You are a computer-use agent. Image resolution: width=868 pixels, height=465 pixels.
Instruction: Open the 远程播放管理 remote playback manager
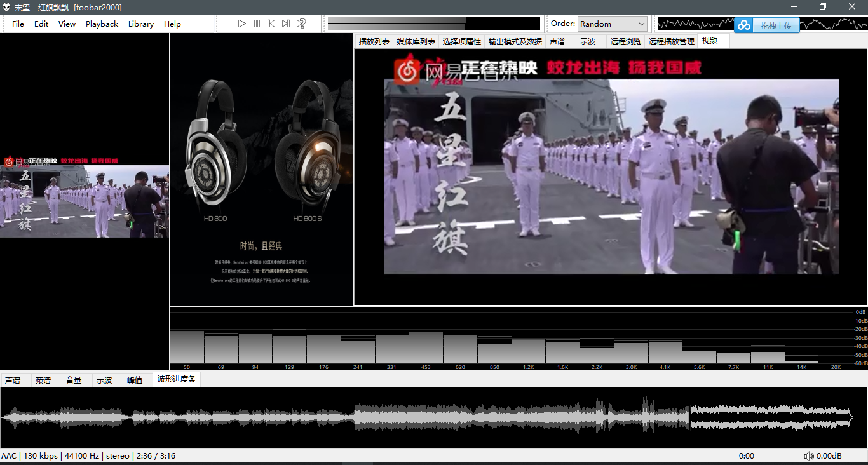click(x=672, y=41)
